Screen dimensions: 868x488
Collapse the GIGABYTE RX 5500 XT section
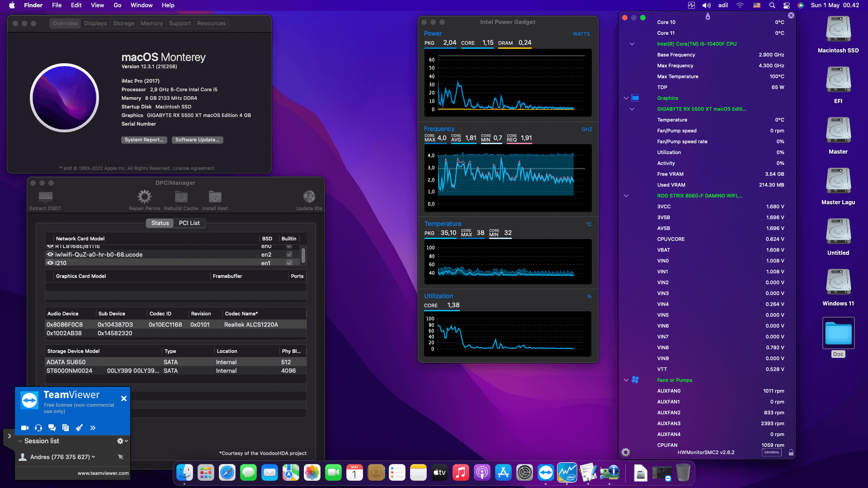[632, 109]
